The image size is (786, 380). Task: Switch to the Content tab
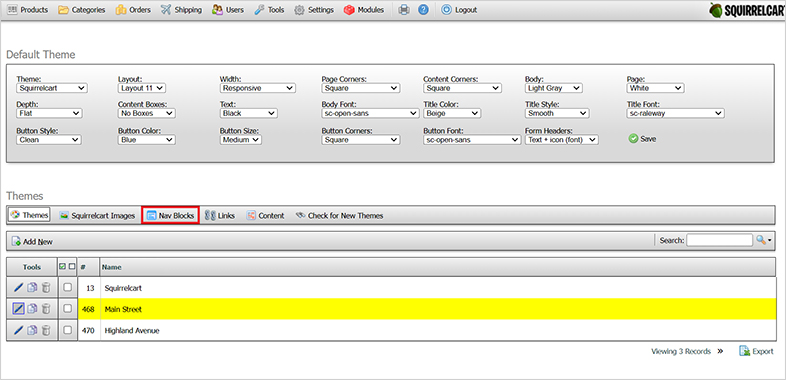[266, 216]
